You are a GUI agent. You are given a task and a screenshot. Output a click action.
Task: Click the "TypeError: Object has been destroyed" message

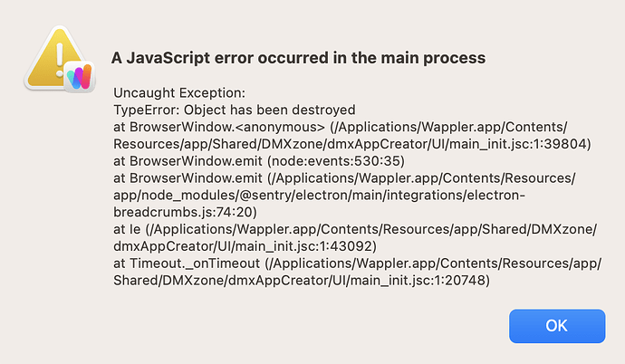235,109
